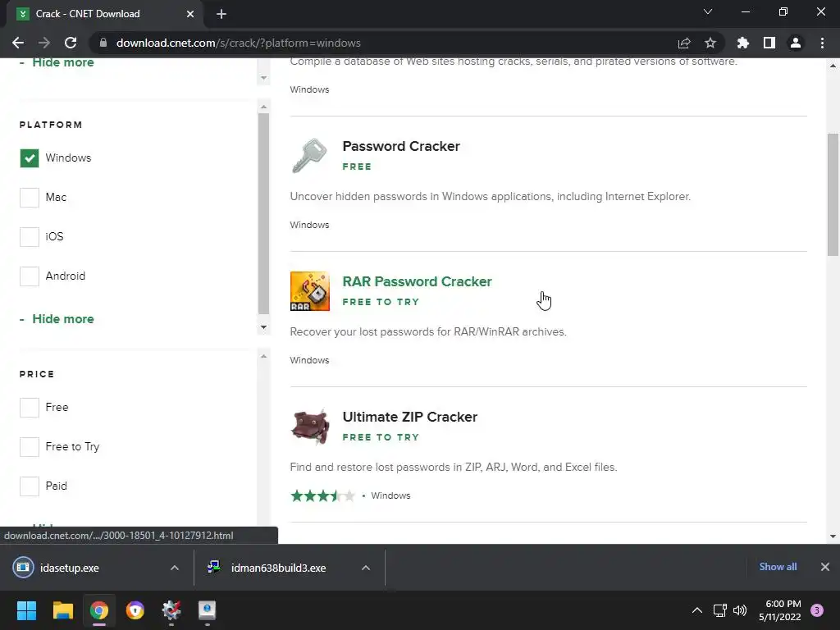Share this page using share icon
Screen dimensions: 840x630
point(684,43)
